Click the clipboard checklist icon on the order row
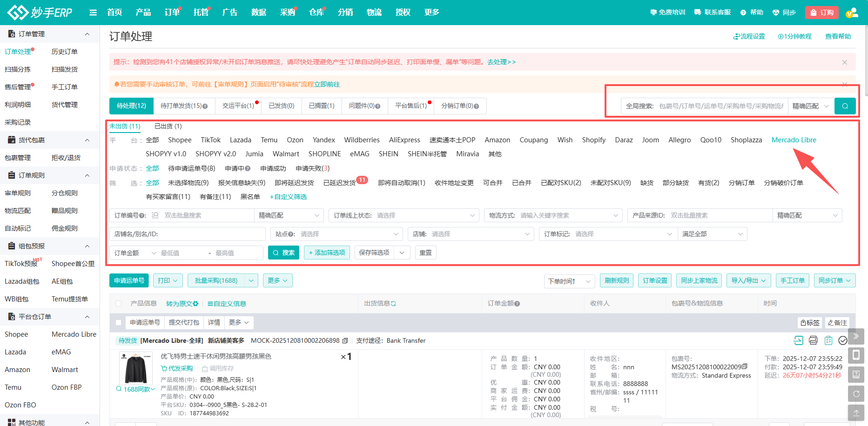Screen dimensions: 868x426 click(x=828, y=340)
